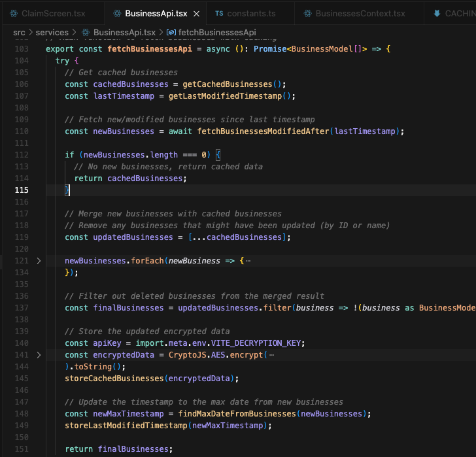Click VITE_DECRYPTION_KEY on line 140
Screen dimensions: 476x457
pyautogui.click(x=256, y=343)
